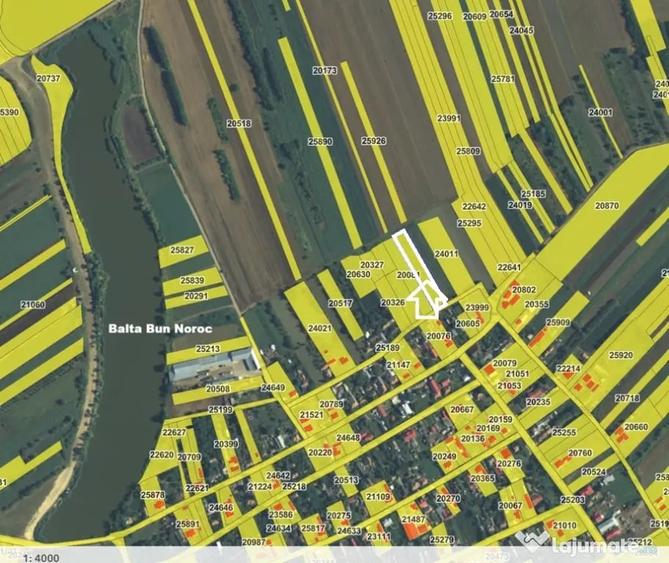Click the white arrow parcel marker
The height and width of the screenshot is (563, 669).
pos(427,302)
